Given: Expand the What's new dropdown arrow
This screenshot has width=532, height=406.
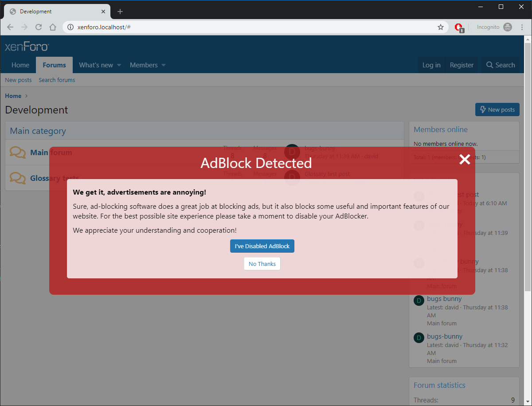Looking at the screenshot, I should click(x=119, y=65).
